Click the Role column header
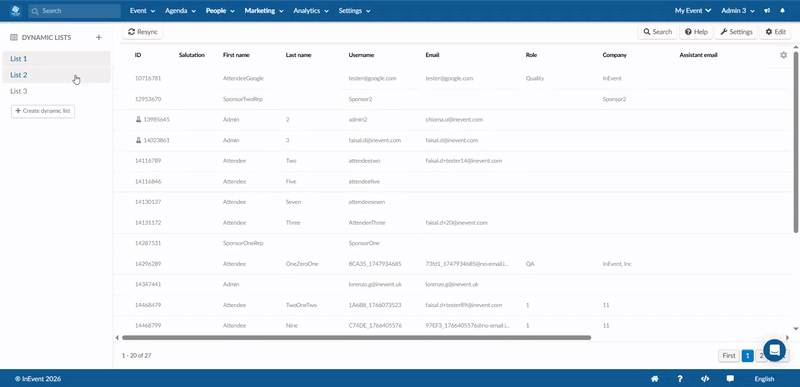 [x=531, y=55]
